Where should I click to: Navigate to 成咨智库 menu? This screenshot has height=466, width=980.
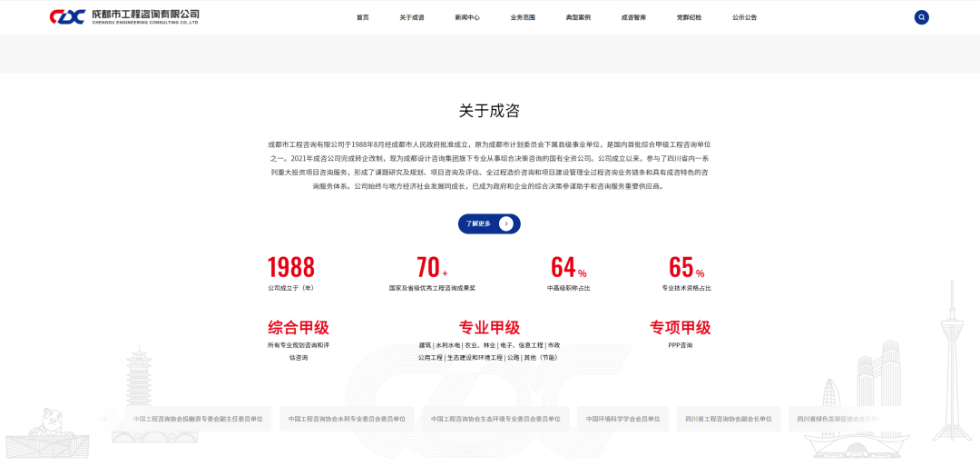point(633,17)
